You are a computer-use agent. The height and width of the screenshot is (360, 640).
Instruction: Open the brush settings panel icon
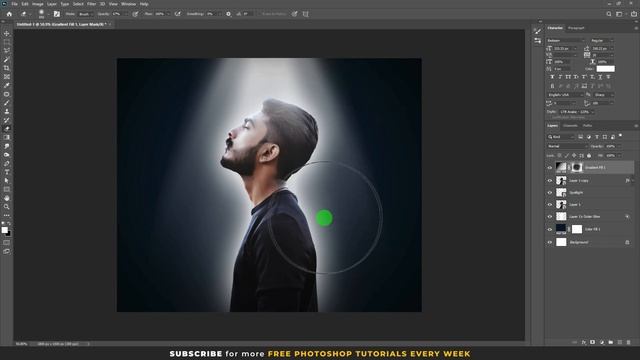57,14
